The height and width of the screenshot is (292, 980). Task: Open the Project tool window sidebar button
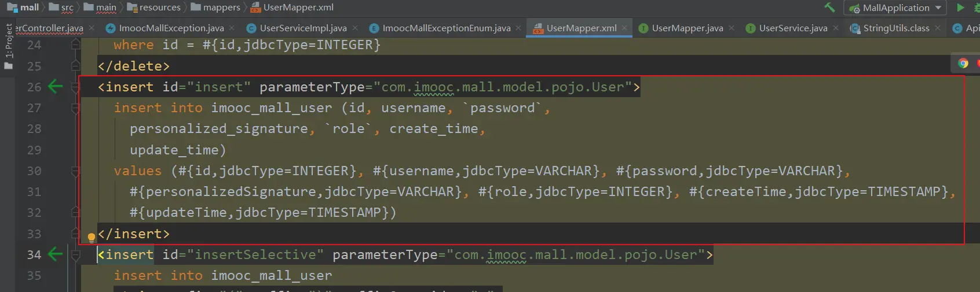pyautogui.click(x=8, y=46)
